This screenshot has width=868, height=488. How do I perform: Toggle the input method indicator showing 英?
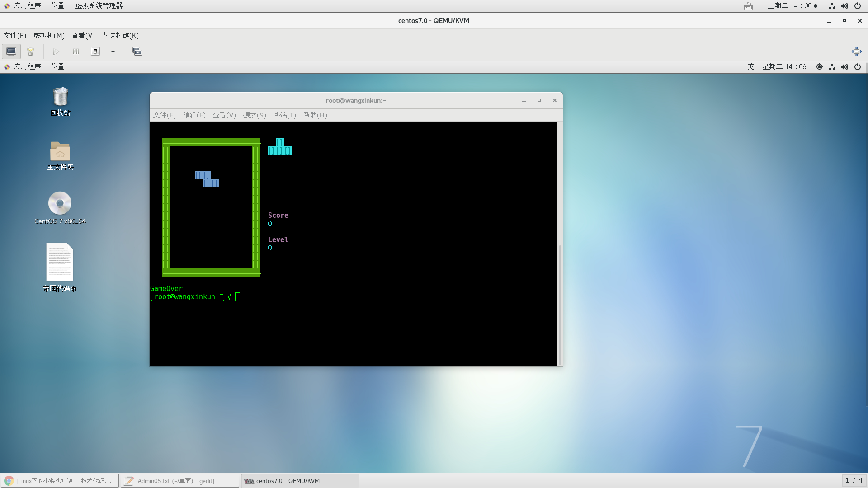point(750,66)
